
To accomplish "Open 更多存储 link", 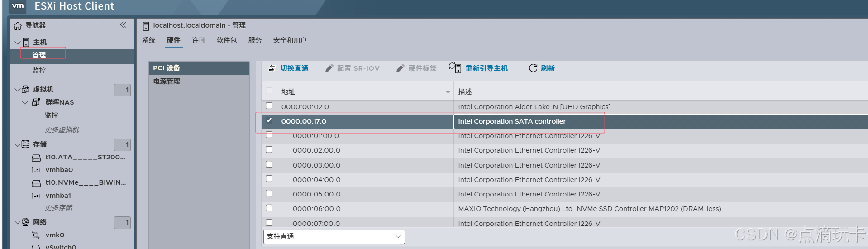I will [x=62, y=208].
